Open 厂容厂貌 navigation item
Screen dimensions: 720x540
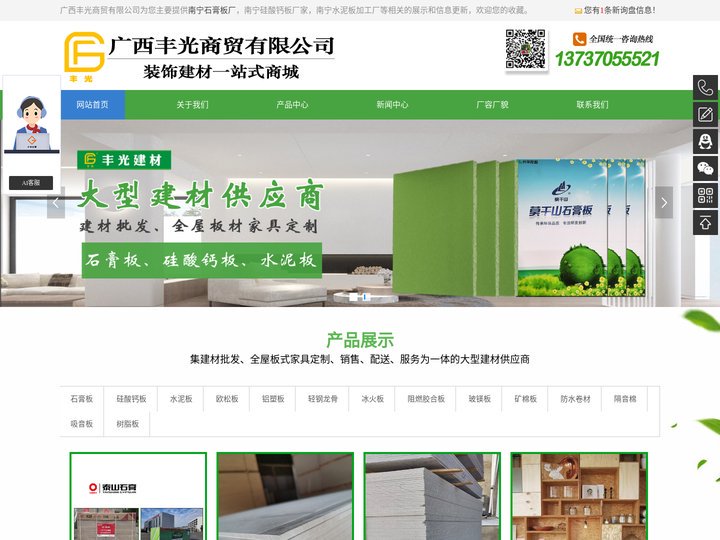coord(492,105)
